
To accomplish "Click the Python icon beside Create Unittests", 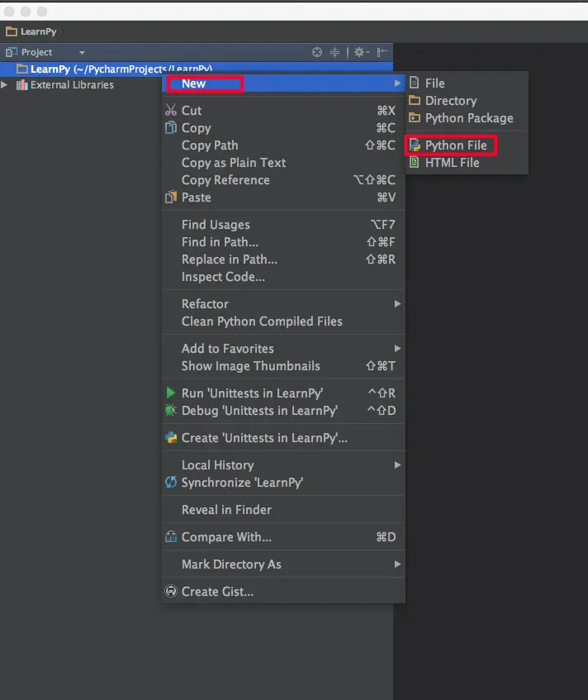I will pos(171,437).
